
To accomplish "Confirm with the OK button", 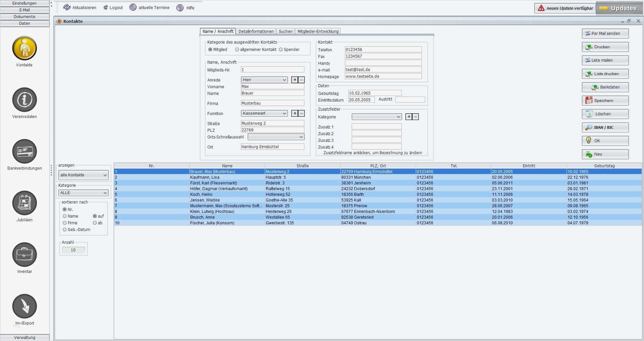I will coord(605,141).
